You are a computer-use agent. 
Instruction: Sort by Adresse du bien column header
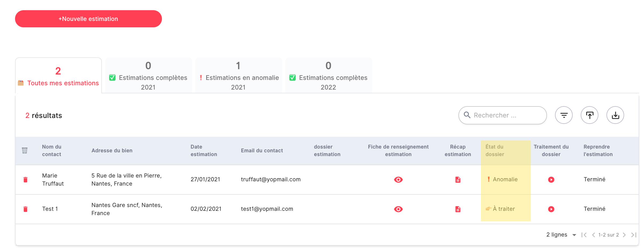(x=112, y=150)
